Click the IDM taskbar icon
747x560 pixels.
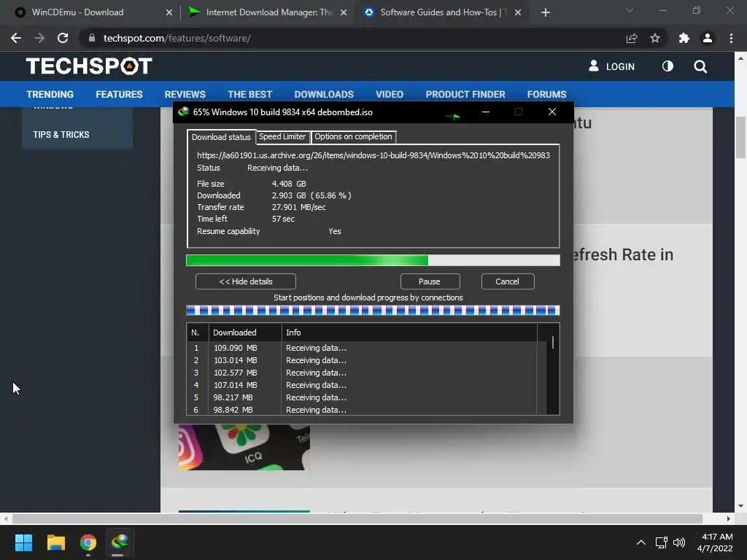120,542
